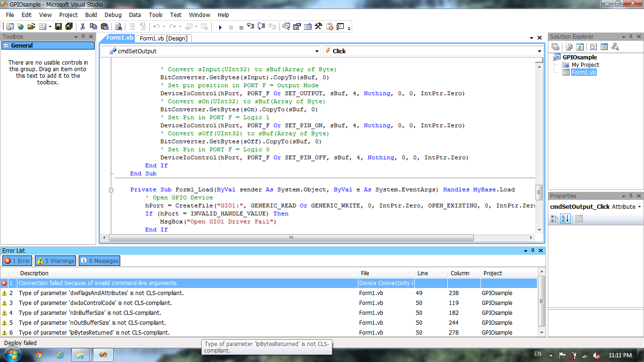Select the GPIOsample project node
Viewport: 644px width, 362px height.
580,58
